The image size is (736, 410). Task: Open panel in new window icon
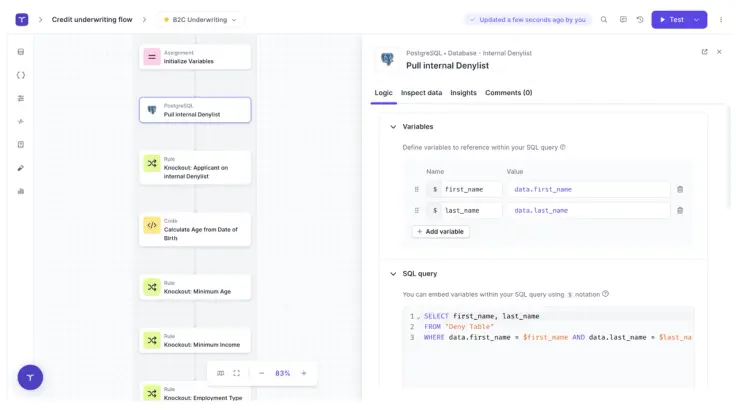pos(705,52)
